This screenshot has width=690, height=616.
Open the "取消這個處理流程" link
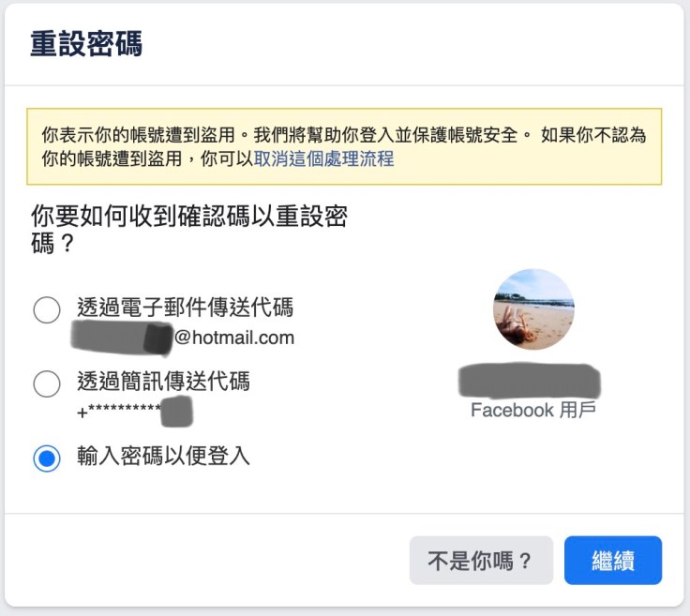[323, 159]
